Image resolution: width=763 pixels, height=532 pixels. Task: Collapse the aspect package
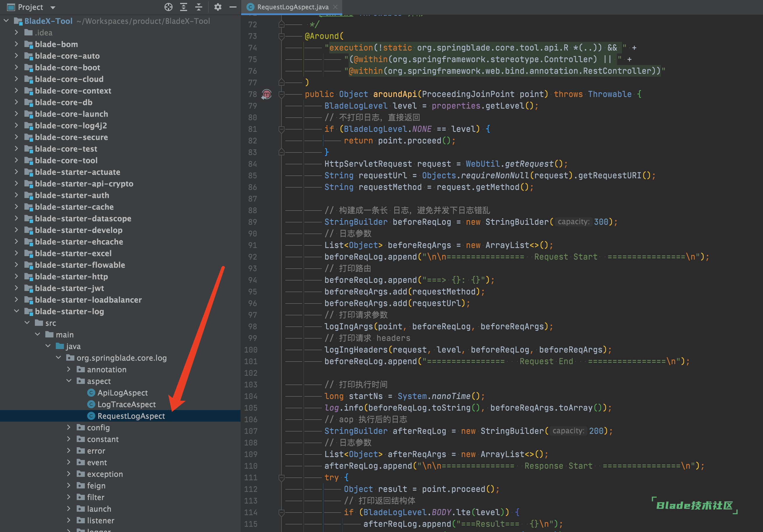[69, 381]
